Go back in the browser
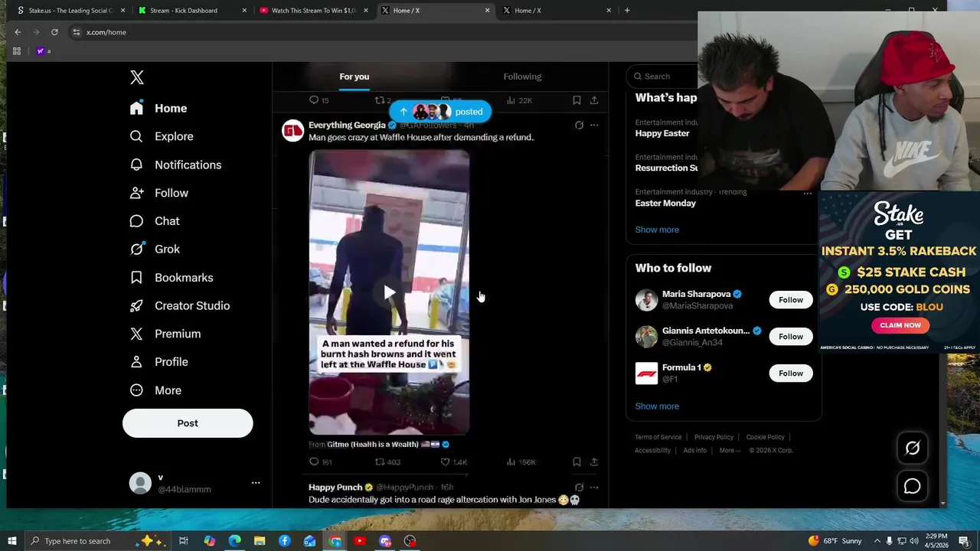Screen dimensions: 980x551 click(x=18, y=32)
